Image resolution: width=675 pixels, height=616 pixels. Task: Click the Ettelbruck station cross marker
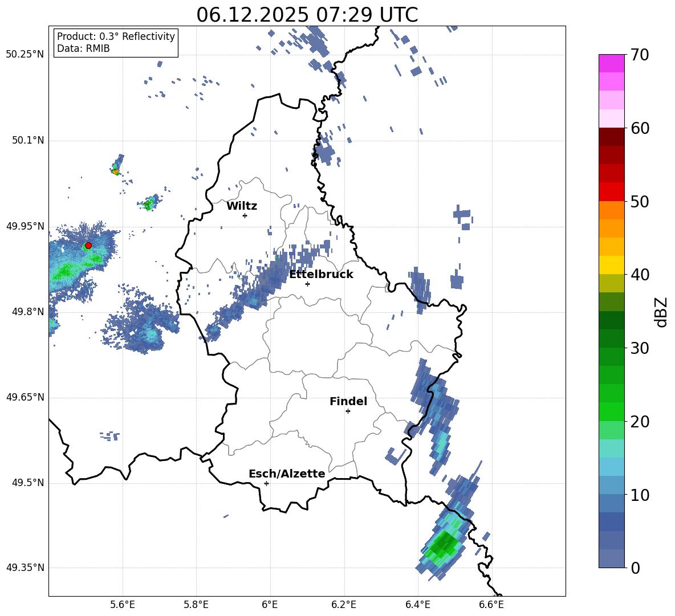tap(307, 284)
